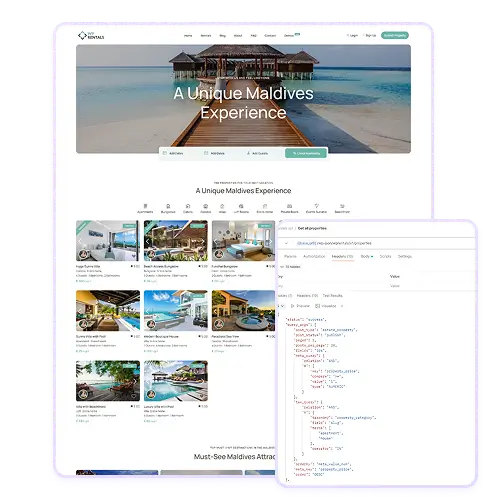Switch to the Authorization tab in API panel

(x=314, y=256)
